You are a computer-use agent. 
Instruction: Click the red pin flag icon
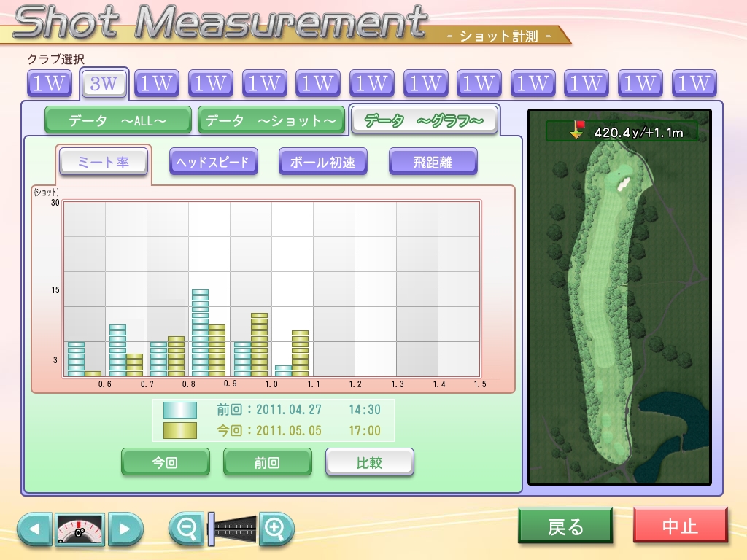578,129
